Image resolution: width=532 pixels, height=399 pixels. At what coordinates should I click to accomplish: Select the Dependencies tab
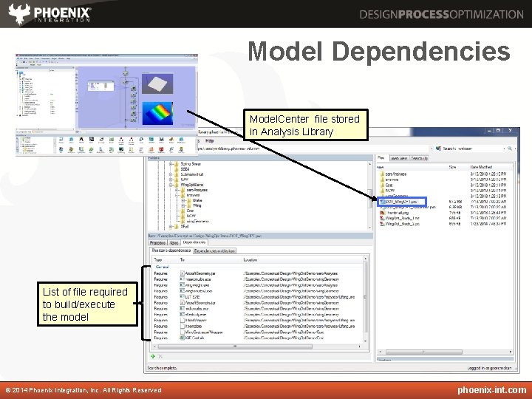(194, 242)
